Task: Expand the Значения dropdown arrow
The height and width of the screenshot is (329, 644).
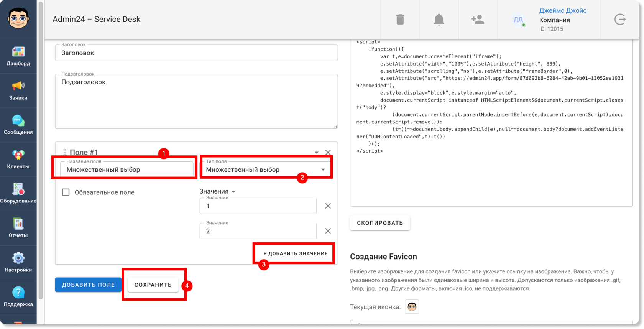Action: coord(233,191)
